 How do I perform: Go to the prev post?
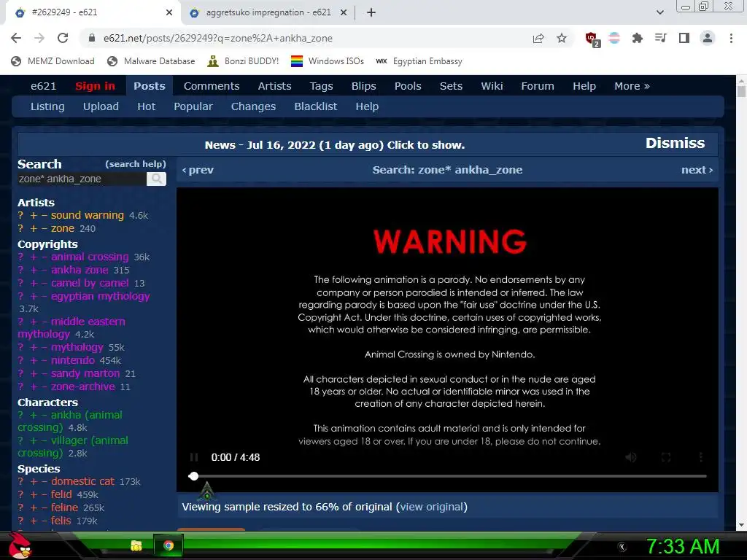pos(198,170)
